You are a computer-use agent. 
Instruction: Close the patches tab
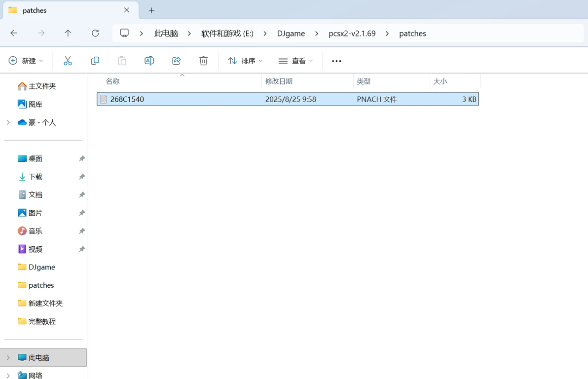(127, 10)
